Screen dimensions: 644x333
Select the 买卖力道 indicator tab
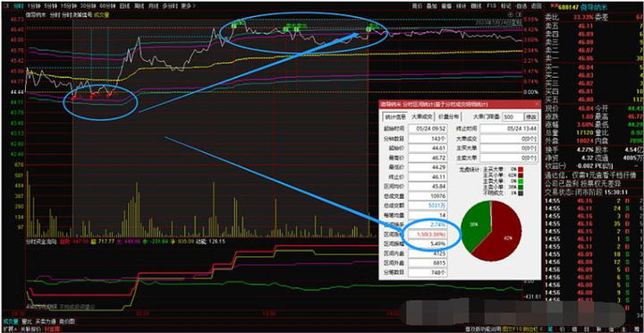(x=46, y=321)
